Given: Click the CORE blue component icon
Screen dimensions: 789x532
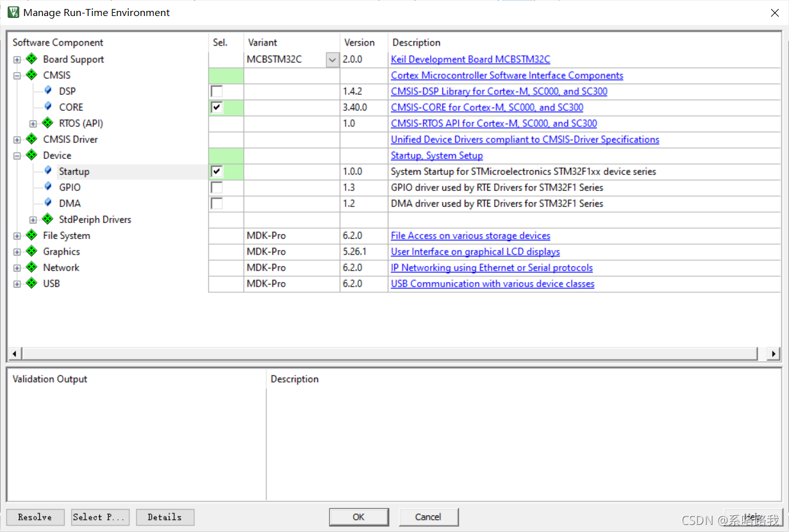Looking at the screenshot, I should pyautogui.click(x=48, y=106).
